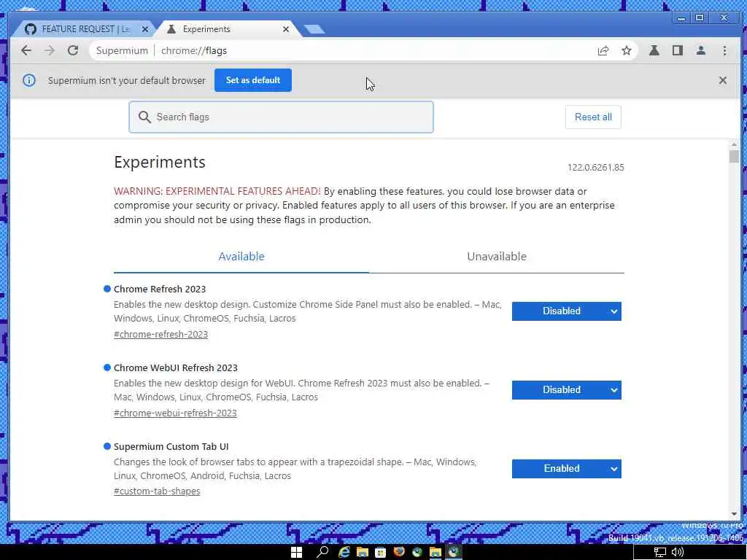The height and width of the screenshot is (560, 747).
Task: Launch Firefox from the taskbar
Action: pos(399,553)
